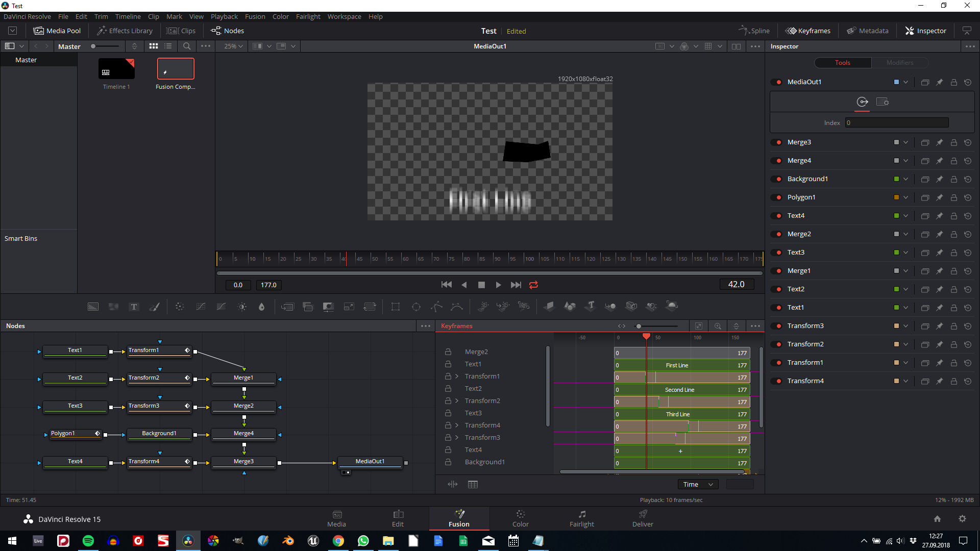Image resolution: width=980 pixels, height=551 pixels.
Task: Play the composition forward
Action: 498,285
